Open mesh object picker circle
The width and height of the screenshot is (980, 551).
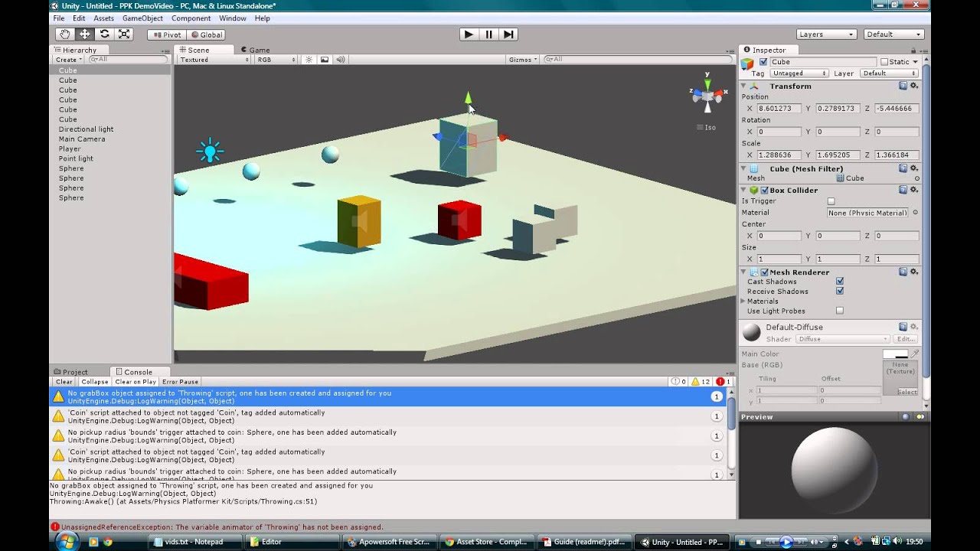pyautogui.click(x=917, y=178)
